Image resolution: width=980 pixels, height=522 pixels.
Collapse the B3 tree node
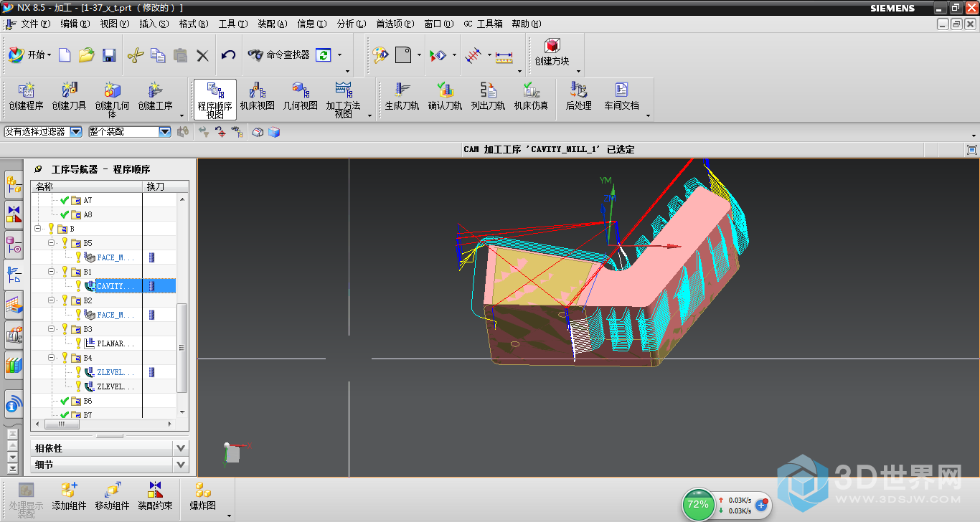click(x=52, y=329)
